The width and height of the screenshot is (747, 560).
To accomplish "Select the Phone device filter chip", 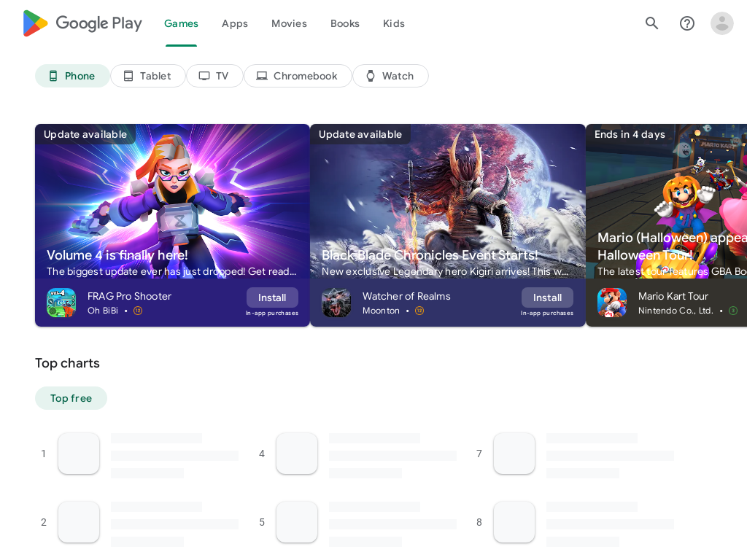I will coord(72,76).
